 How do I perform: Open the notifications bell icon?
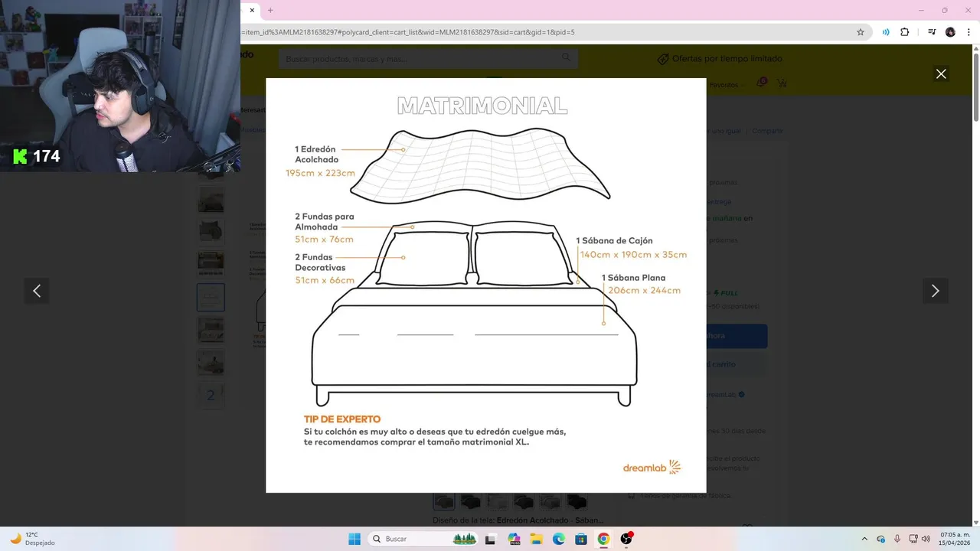click(761, 83)
